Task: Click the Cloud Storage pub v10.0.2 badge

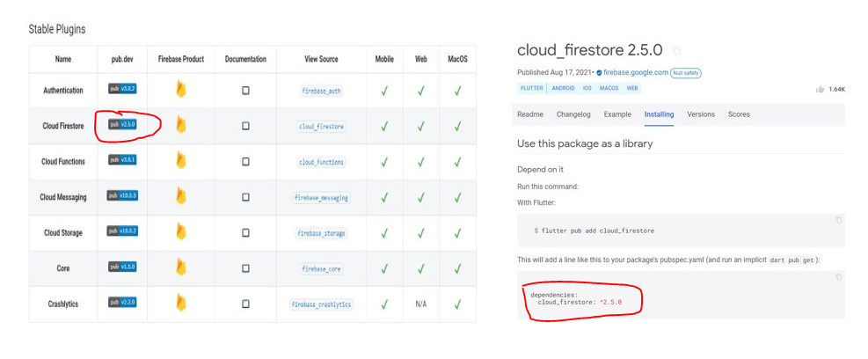Action: (x=122, y=231)
